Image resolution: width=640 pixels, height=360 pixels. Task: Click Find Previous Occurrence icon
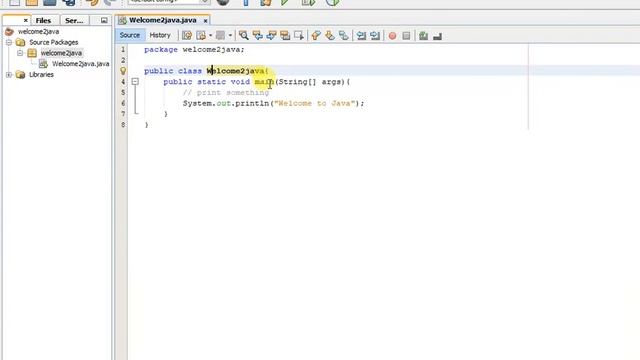pos(258,36)
